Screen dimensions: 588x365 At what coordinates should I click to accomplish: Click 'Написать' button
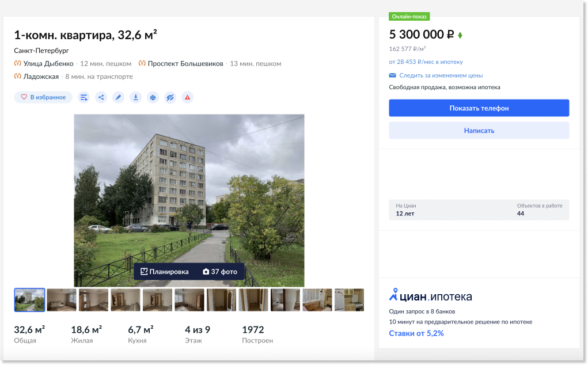pyautogui.click(x=479, y=131)
